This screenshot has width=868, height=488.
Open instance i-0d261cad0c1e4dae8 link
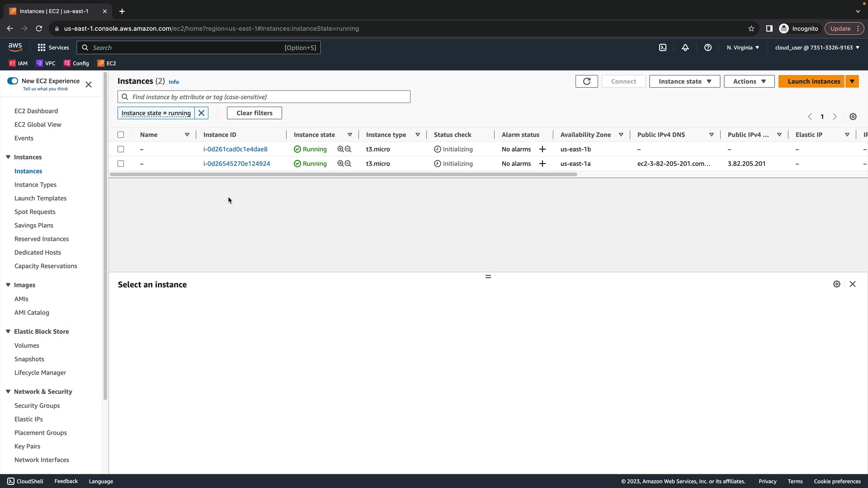[x=235, y=149]
